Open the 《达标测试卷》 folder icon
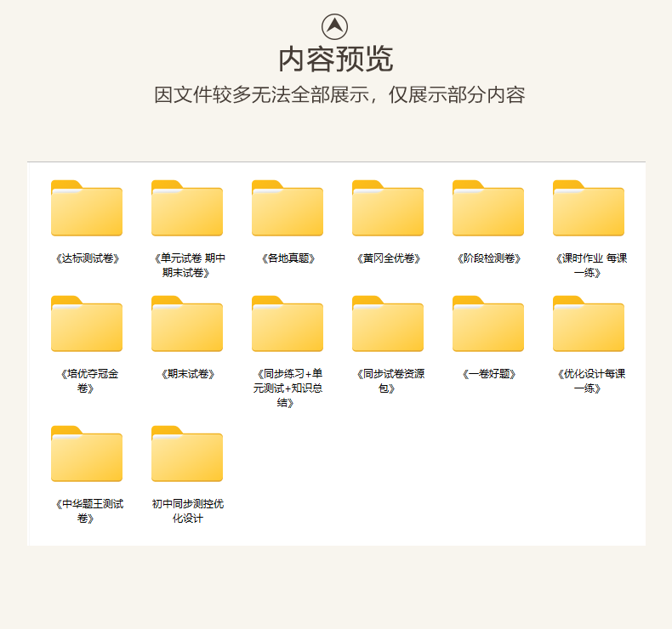The height and width of the screenshot is (629, 672). pos(87,208)
